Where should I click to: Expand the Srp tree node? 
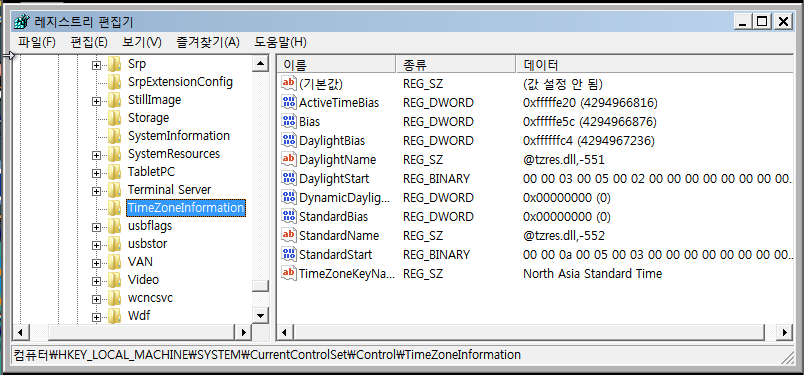[x=96, y=65]
